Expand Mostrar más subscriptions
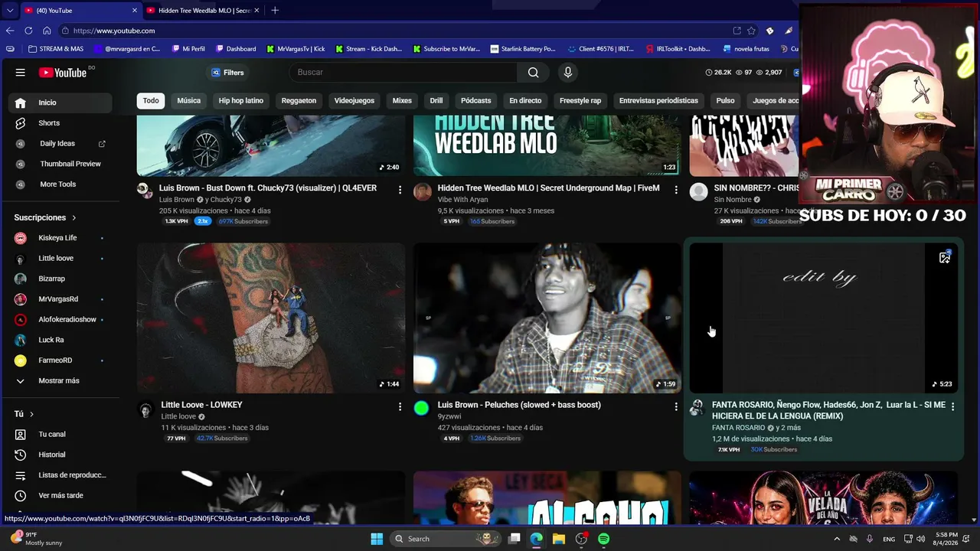 (x=60, y=381)
